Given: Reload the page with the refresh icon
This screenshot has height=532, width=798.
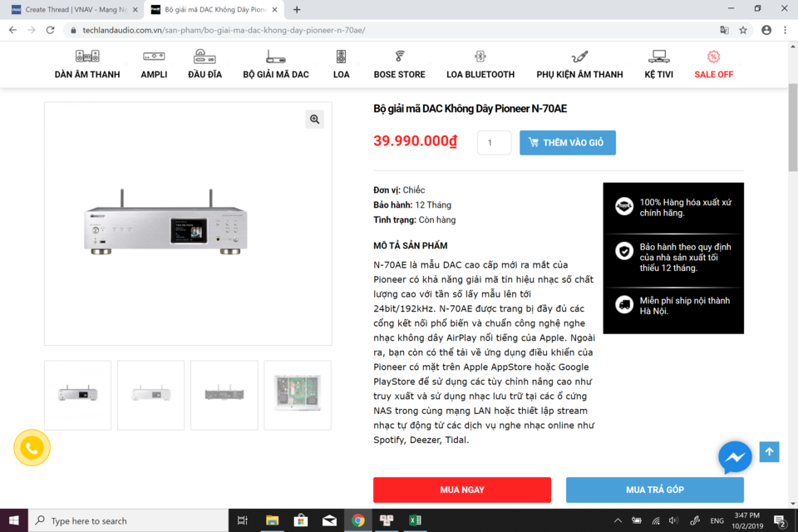Looking at the screenshot, I should pos(50,30).
